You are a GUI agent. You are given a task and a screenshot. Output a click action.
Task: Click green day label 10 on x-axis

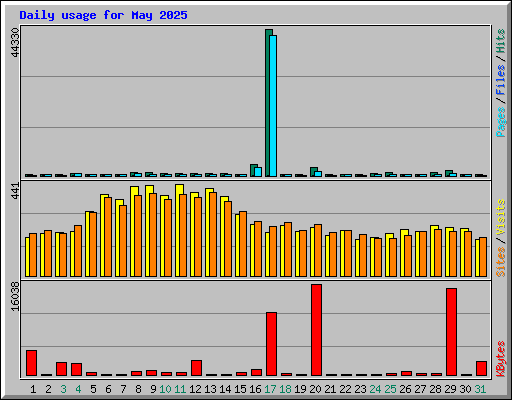[165, 389]
